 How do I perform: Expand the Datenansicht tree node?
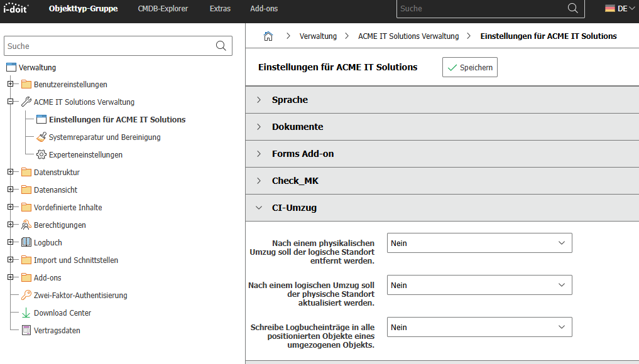click(11, 190)
